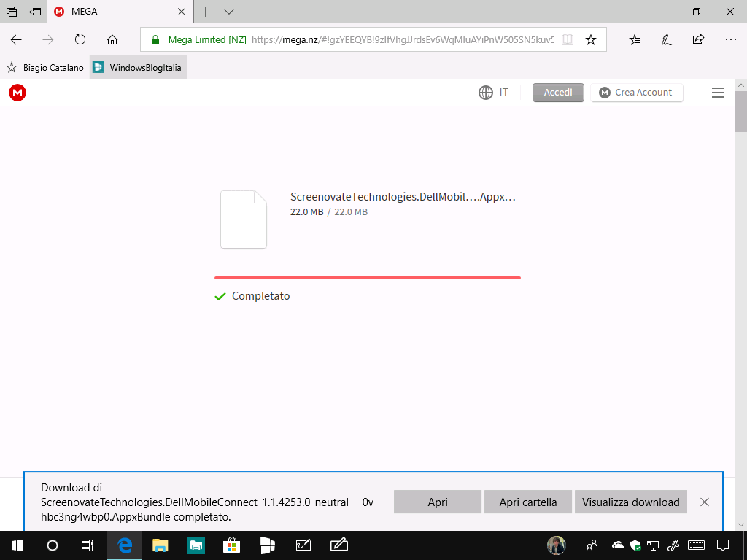Click the browser Forward arrow
747x560 pixels.
pos(47,39)
